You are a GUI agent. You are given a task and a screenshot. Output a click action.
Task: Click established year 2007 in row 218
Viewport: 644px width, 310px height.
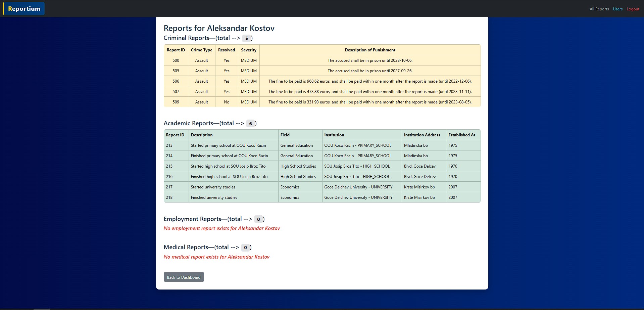(x=453, y=197)
